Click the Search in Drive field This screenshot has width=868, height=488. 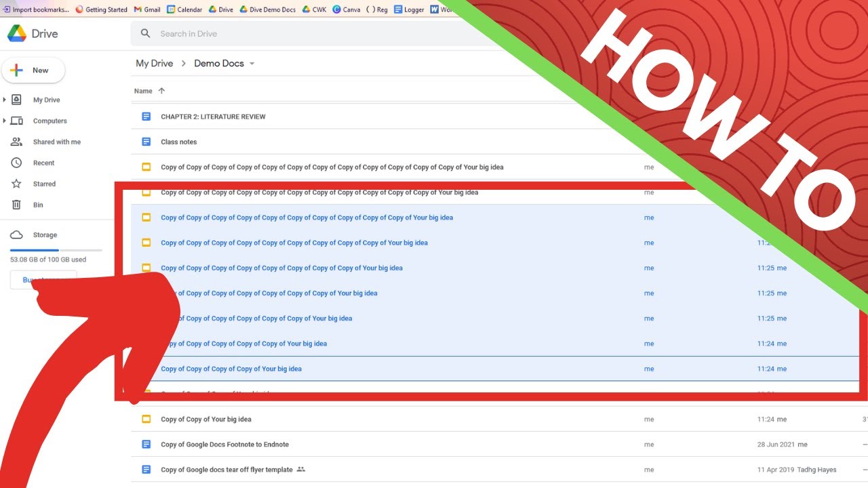(305, 33)
